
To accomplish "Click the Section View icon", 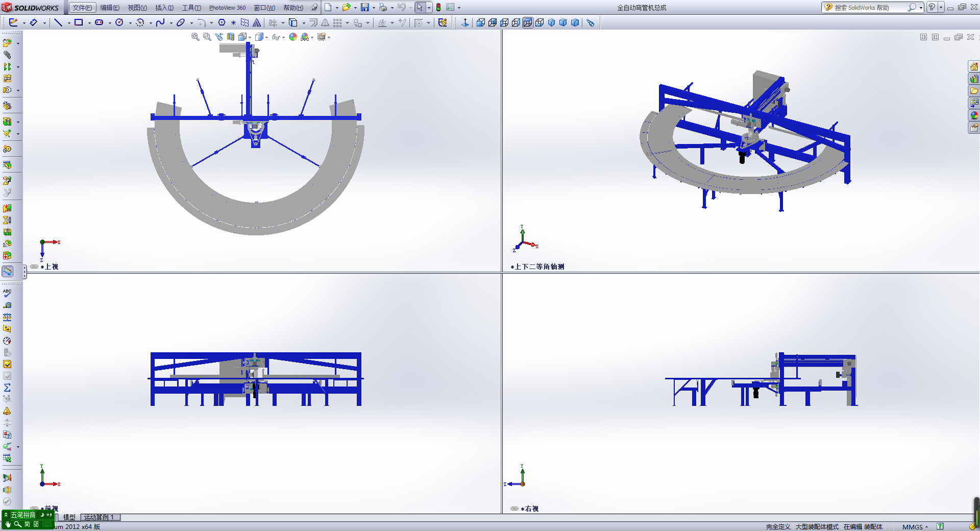I will click(x=231, y=37).
